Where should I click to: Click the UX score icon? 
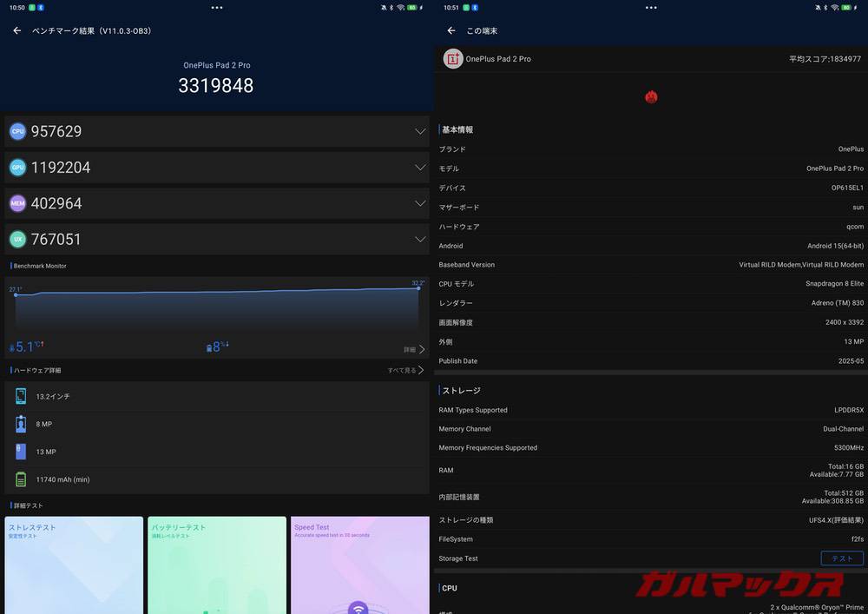click(x=18, y=239)
